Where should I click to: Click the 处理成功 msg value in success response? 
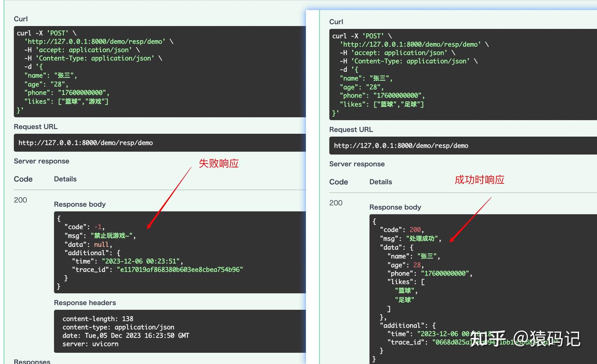(422, 238)
